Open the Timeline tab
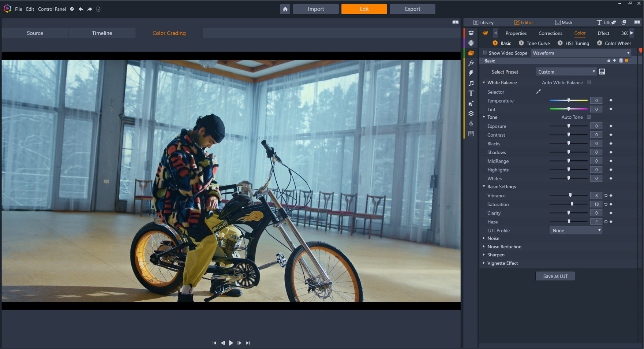Screen dimensions: 644x349 pos(102,33)
